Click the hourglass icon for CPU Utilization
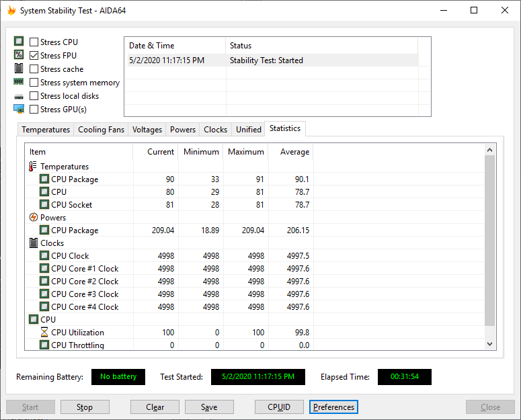This screenshot has width=521, height=420. pyautogui.click(x=44, y=332)
